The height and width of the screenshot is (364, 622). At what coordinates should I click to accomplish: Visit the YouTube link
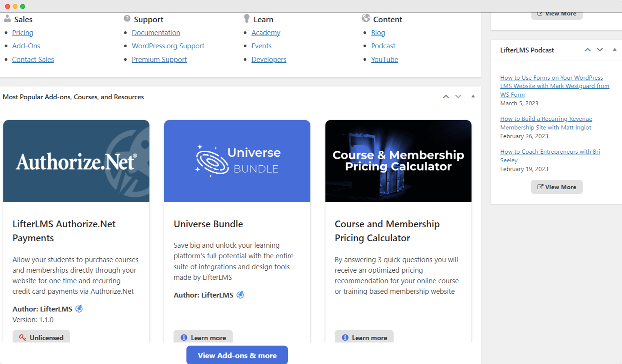click(384, 59)
